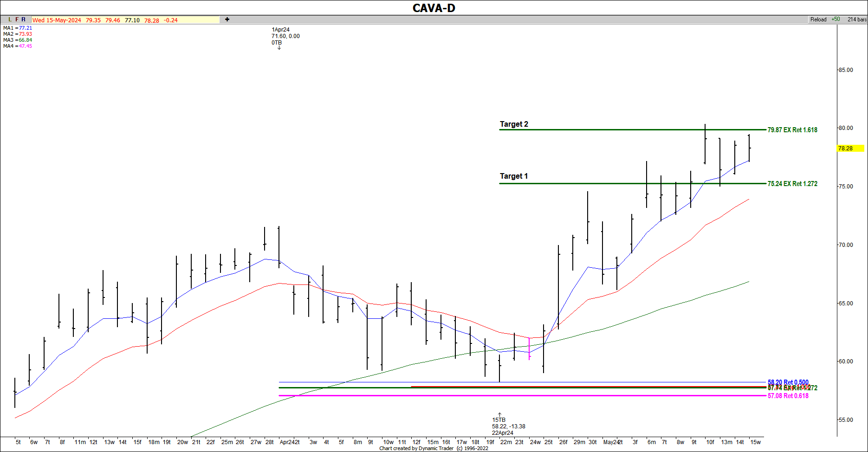
Task: Click the 5t date label on time axis
Action: tap(18, 442)
